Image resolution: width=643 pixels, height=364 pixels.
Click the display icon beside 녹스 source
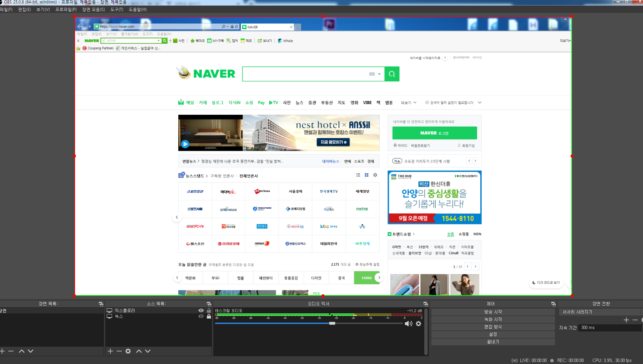[x=109, y=316]
